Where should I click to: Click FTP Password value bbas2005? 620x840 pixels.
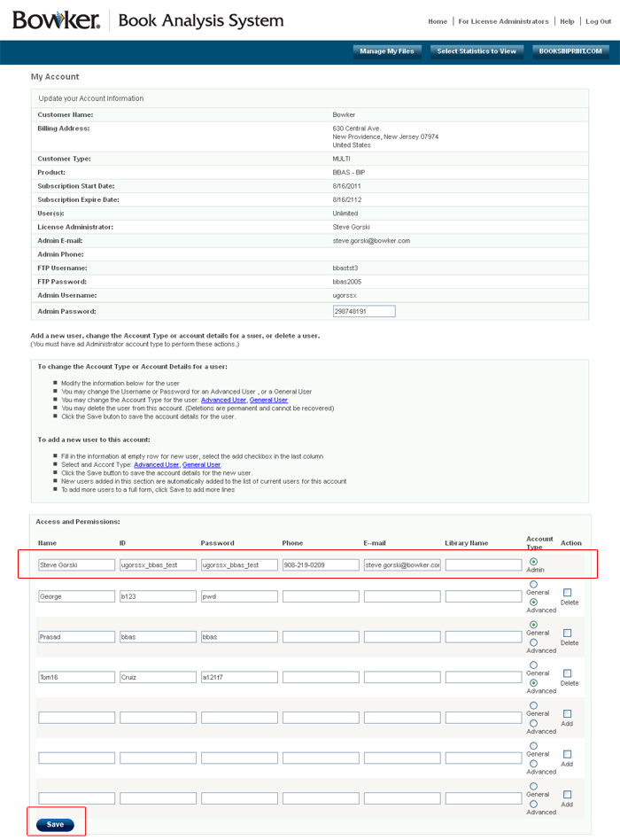tap(347, 282)
